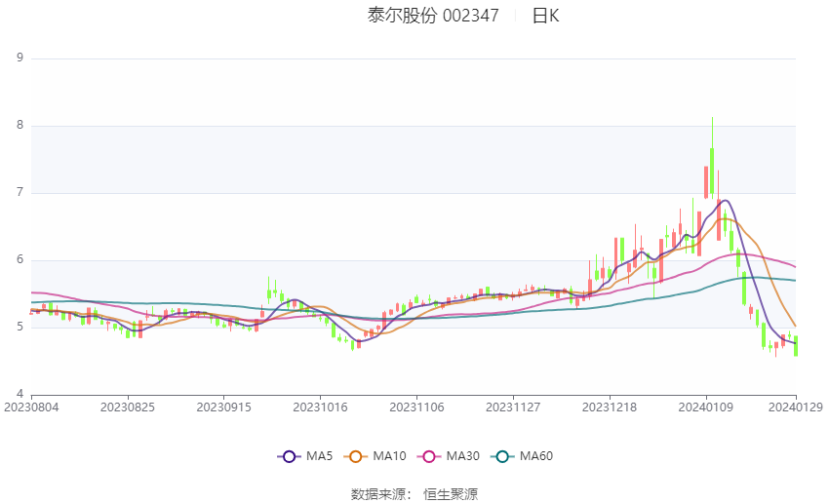Click the y-axis value 7
The image size is (829, 504).
(x=20, y=192)
